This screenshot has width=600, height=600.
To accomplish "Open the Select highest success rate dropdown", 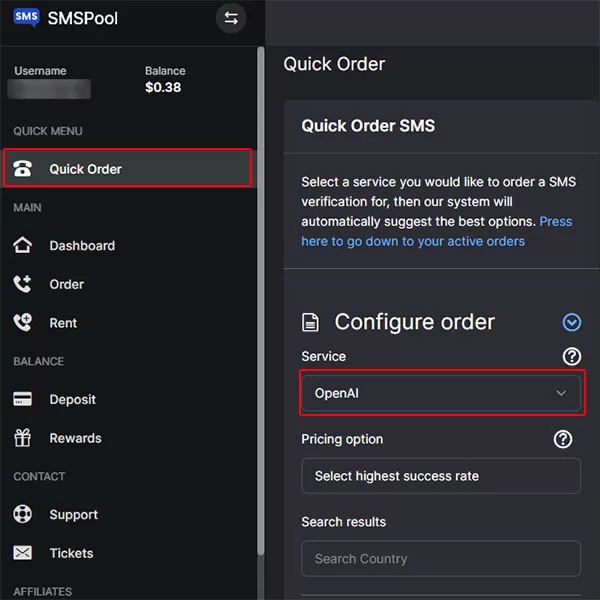I will click(441, 476).
